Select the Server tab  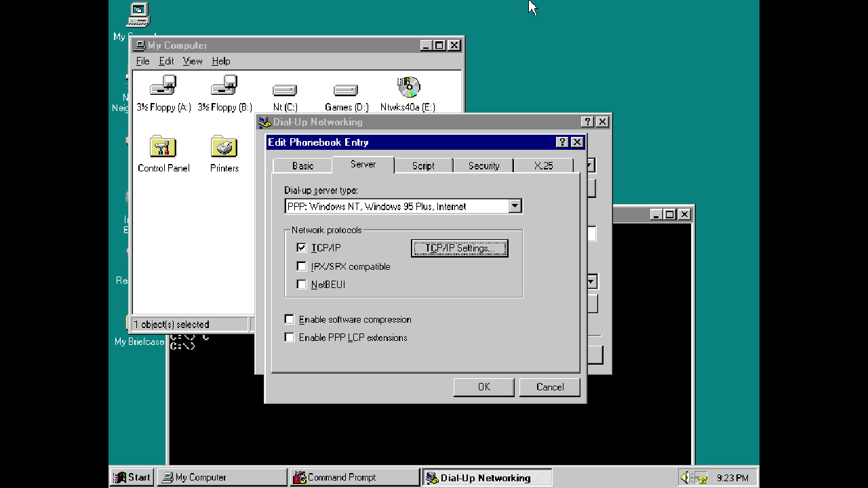click(x=363, y=164)
